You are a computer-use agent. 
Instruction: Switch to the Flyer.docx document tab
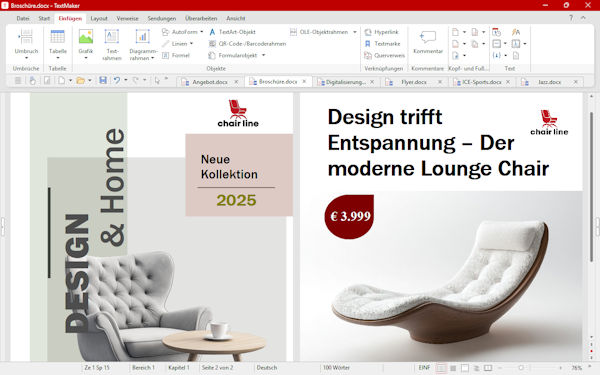coord(414,82)
